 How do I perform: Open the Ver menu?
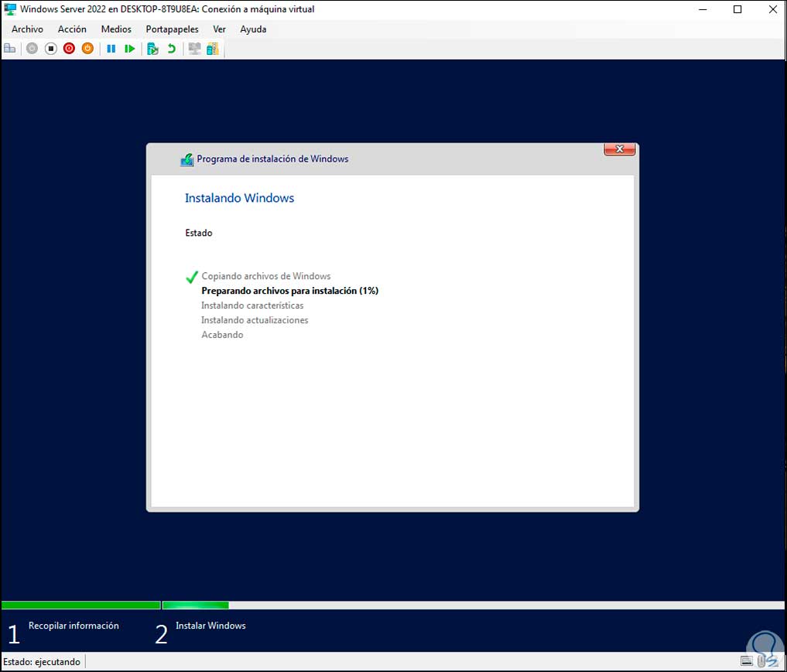(x=219, y=29)
